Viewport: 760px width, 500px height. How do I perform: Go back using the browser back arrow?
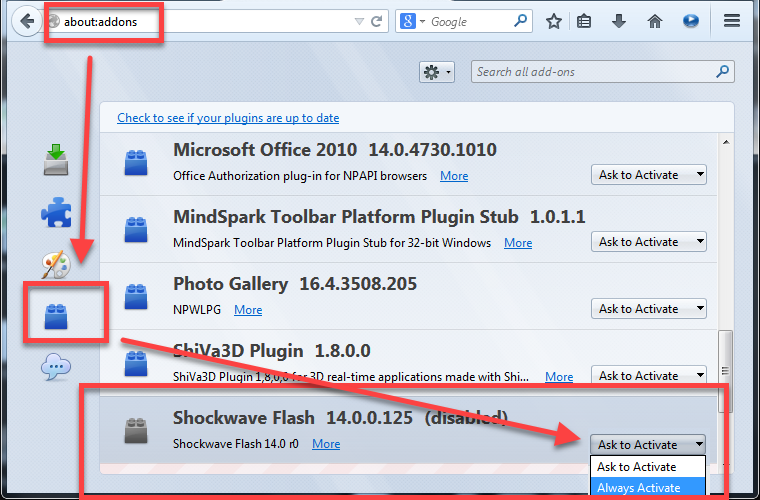pyautogui.click(x=27, y=21)
